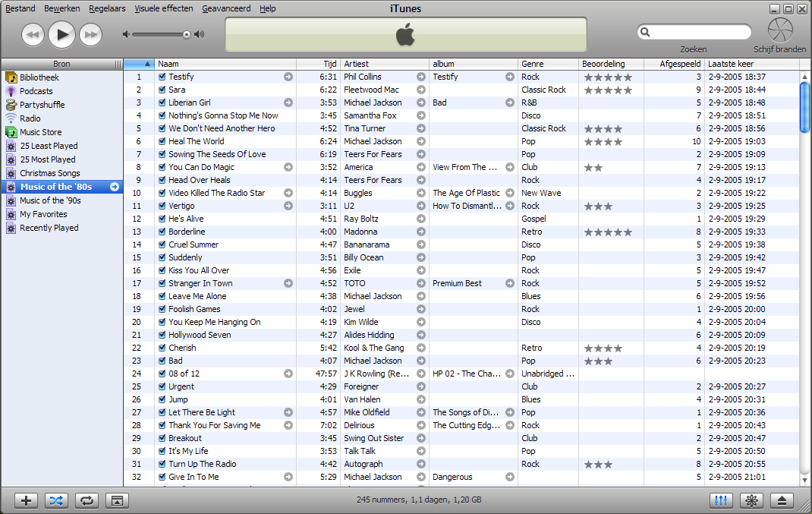Uncheck the song Cherish
The width and height of the screenshot is (812, 514).
[162, 348]
